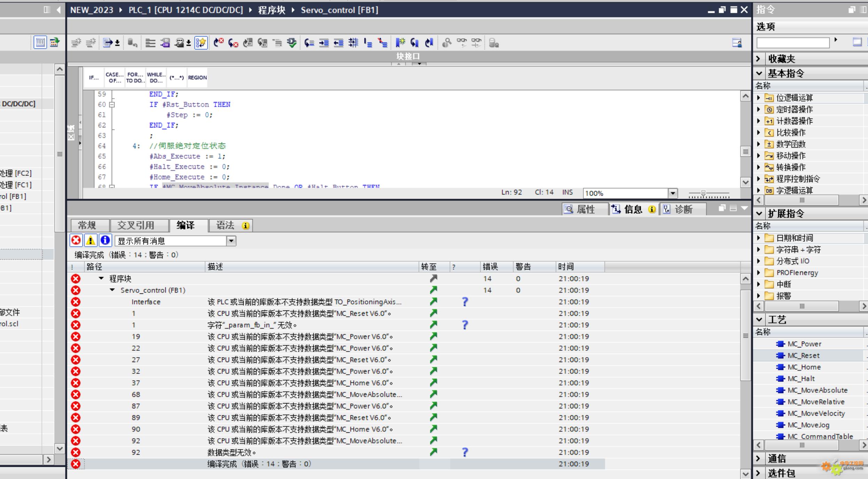Image resolution: width=868 pixels, height=479 pixels.
Task: Expand the 日期和时间 folder
Action: click(x=758, y=238)
